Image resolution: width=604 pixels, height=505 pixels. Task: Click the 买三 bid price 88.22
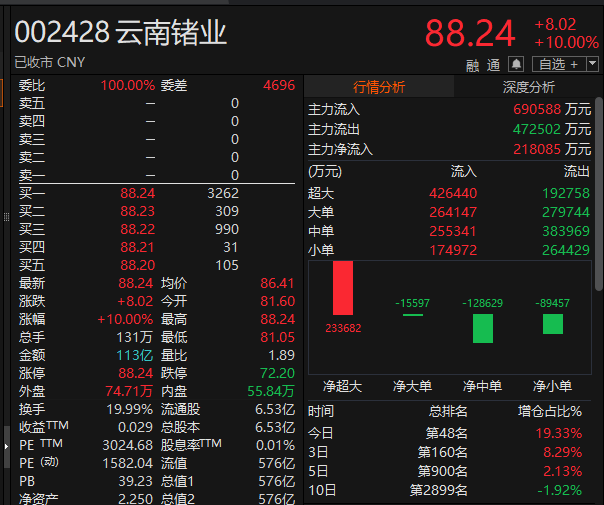(138, 229)
